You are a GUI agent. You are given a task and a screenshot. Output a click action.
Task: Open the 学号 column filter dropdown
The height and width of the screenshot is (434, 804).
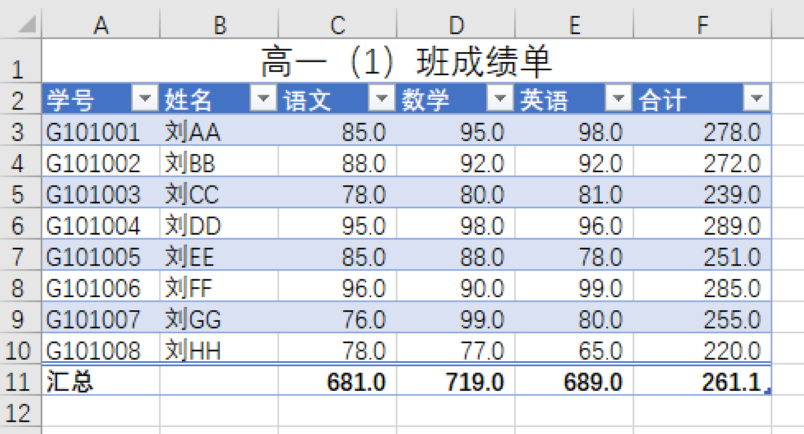coord(144,97)
